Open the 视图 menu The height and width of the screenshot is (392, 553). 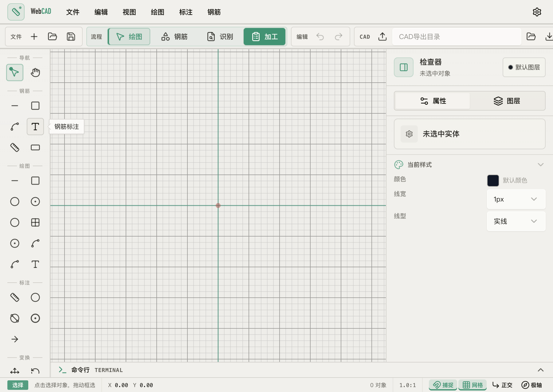click(x=129, y=12)
